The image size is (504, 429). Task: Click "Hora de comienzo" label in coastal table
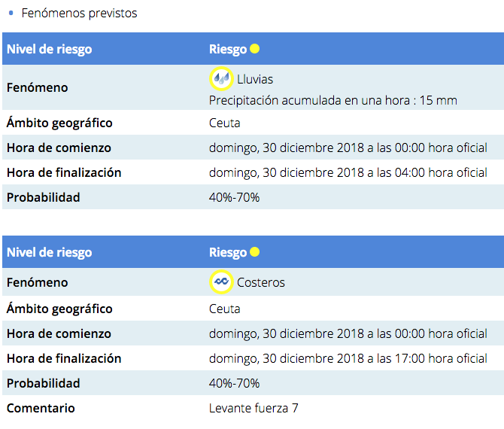(59, 333)
